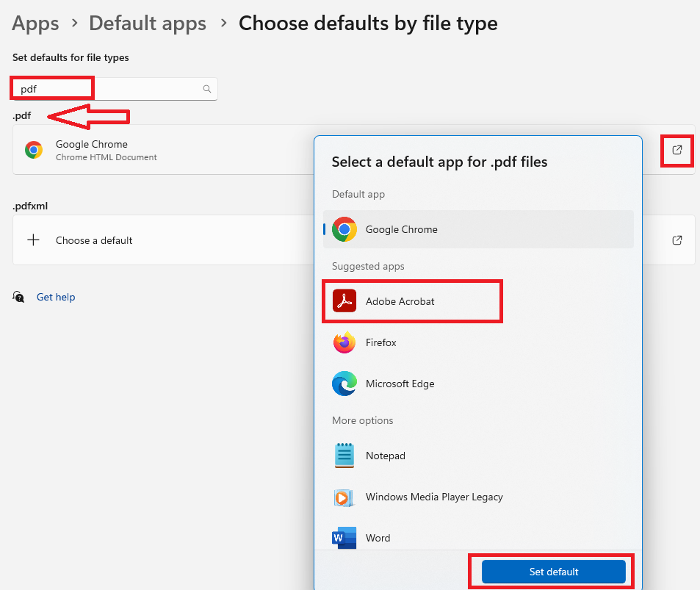Go to Default apps breadcrumb
Viewport: 700px width, 590px height.
click(x=148, y=24)
